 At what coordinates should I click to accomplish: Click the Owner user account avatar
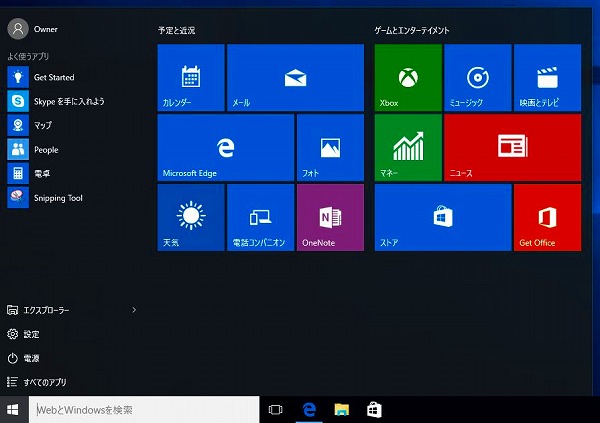18,29
